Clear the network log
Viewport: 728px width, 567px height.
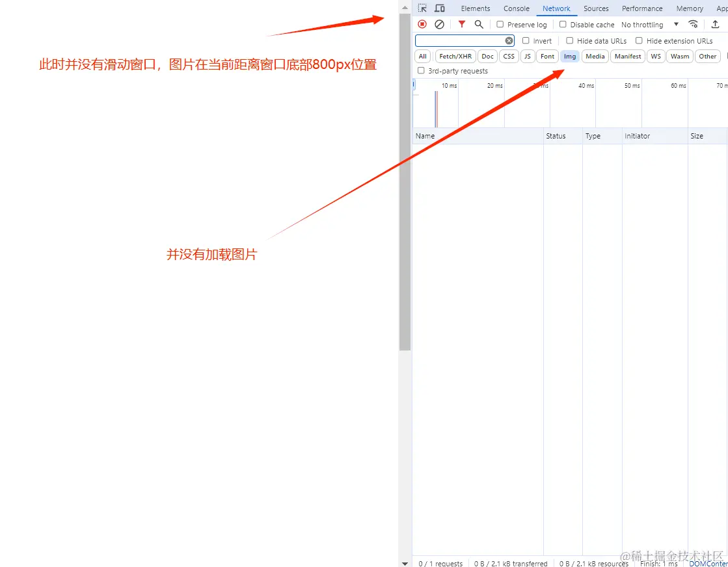(x=439, y=24)
